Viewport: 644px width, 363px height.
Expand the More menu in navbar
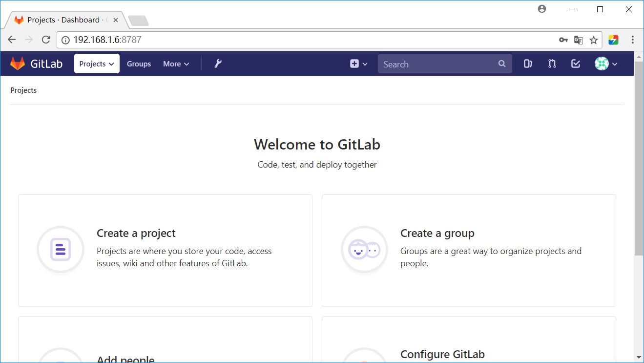click(176, 64)
